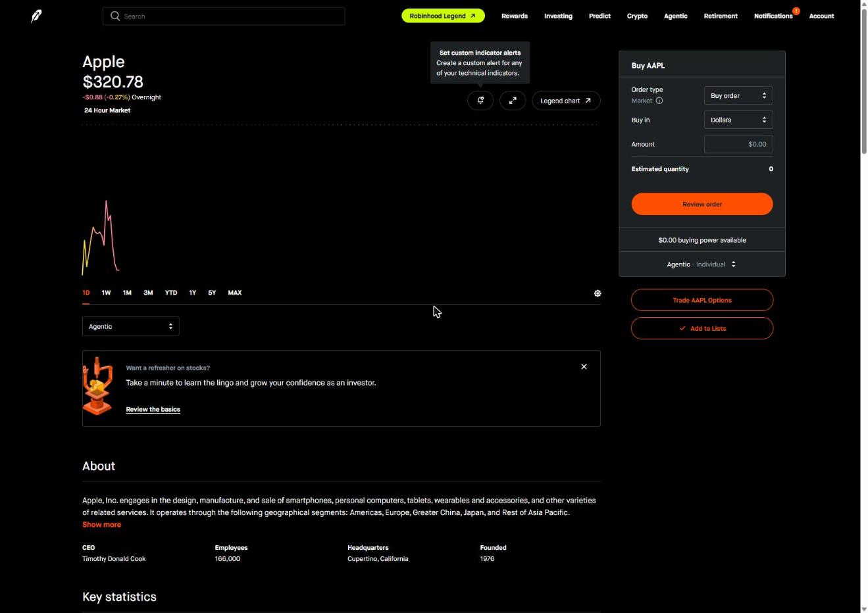Click the Key statistics heading

[x=119, y=597]
